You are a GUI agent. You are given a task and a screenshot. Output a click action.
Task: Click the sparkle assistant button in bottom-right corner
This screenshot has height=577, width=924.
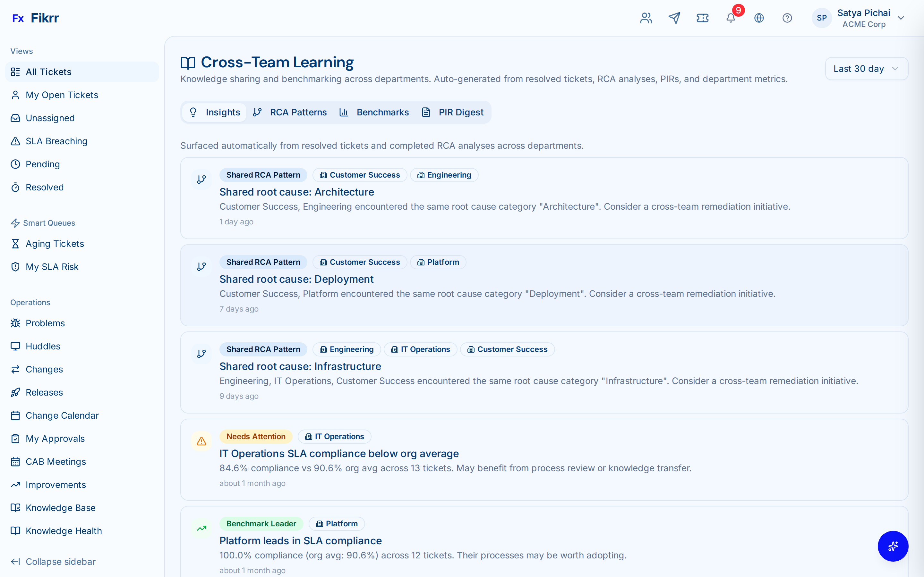pyautogui.click(x=893, y=546)
